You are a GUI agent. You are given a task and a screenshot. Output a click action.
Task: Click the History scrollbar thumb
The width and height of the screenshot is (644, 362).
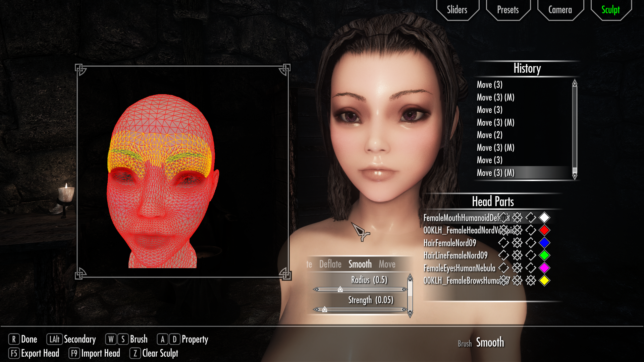coord(575,170)
